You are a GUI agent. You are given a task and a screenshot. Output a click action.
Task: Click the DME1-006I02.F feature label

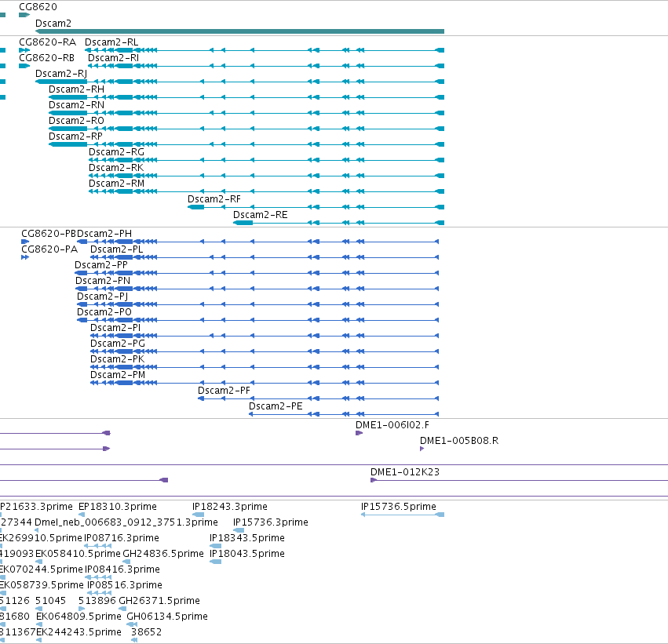(392, 425)
